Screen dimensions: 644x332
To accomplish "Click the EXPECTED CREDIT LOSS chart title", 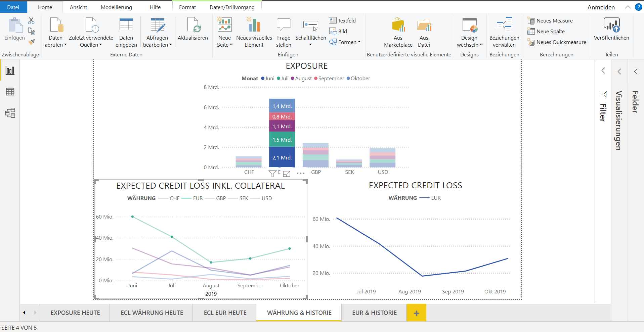I will [416, 185].
